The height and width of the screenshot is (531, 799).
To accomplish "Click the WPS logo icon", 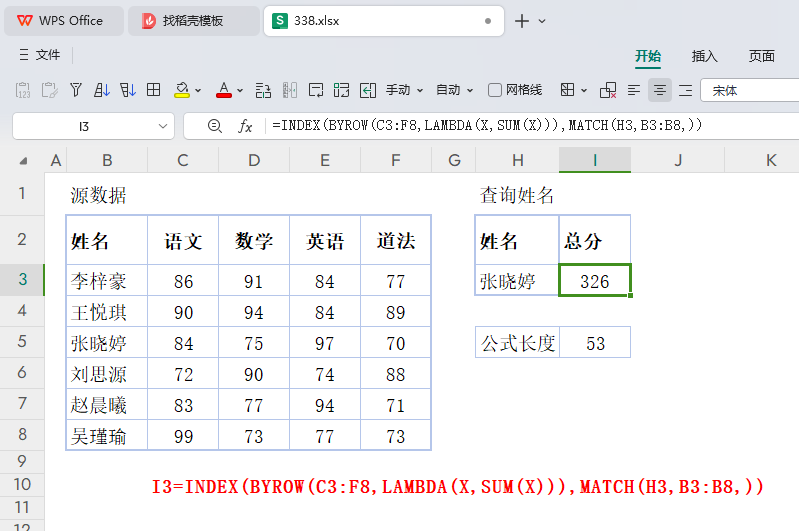I will (x=24, y=20).
